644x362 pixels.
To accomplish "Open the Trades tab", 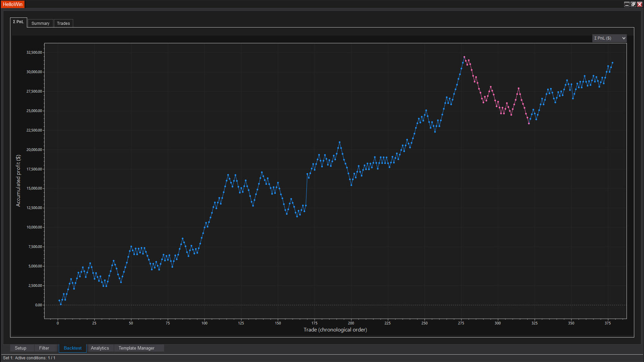I will point(63,23).
